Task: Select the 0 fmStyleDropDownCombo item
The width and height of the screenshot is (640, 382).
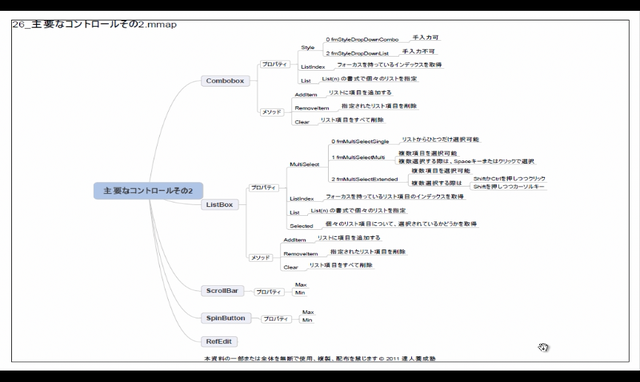Action: click(362, 40)
